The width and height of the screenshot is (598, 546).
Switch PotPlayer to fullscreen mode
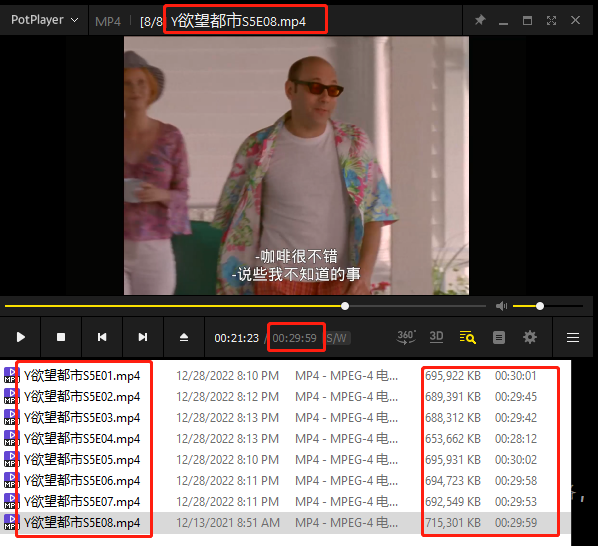(551, 21)
